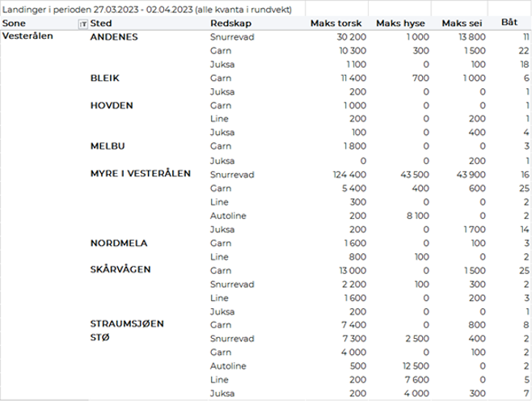Select the Båt column header

coord(521,24)
